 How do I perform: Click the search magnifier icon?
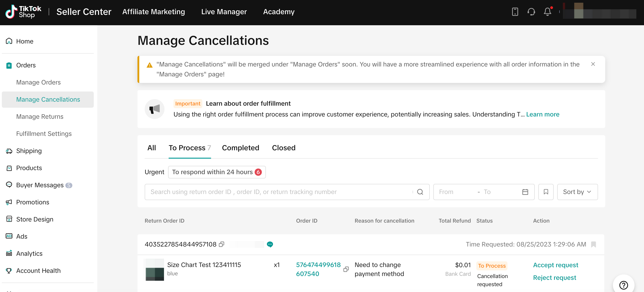tap(420, 192)
